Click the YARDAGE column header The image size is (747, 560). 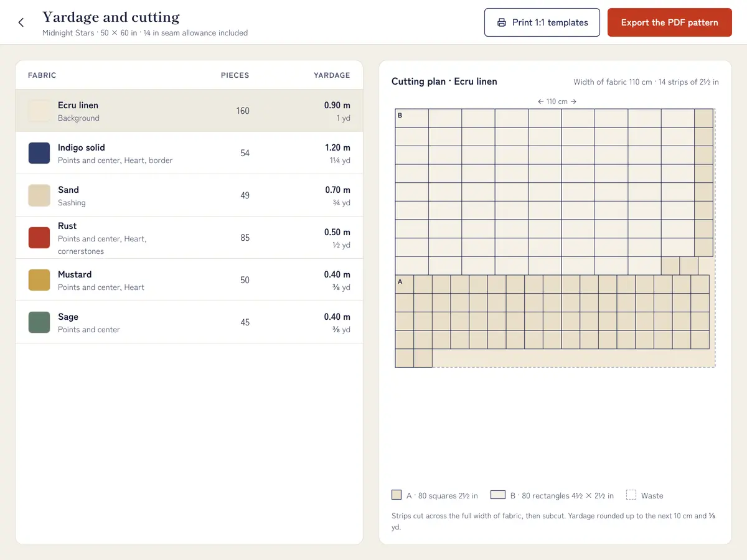pyautogui.click(x=332, y=75)
